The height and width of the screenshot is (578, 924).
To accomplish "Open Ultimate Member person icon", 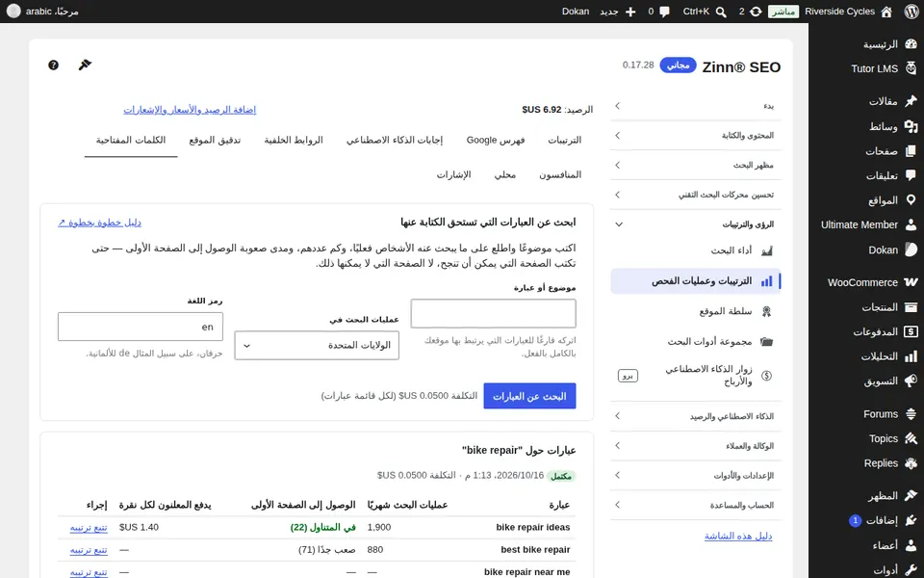I will tap(911, 224).
